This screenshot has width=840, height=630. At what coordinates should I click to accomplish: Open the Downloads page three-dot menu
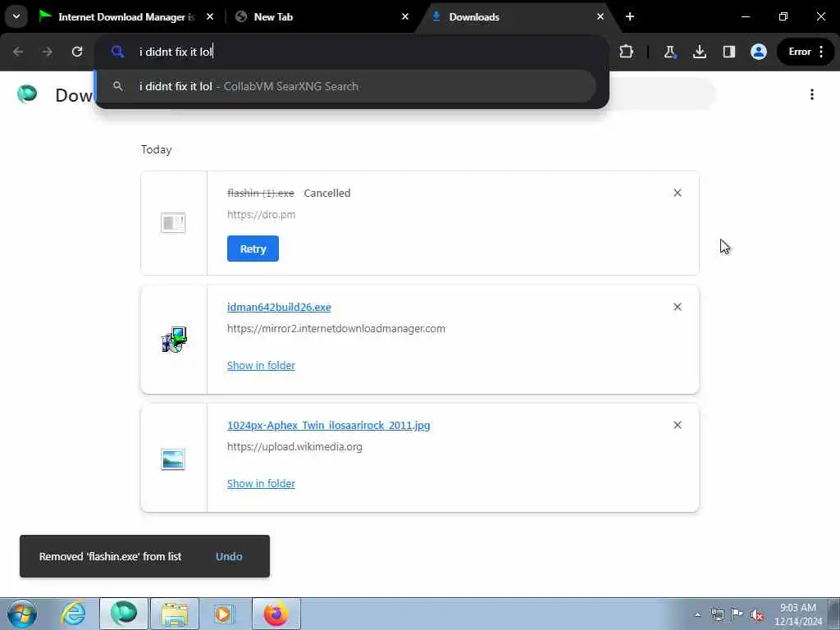point(812,94)
